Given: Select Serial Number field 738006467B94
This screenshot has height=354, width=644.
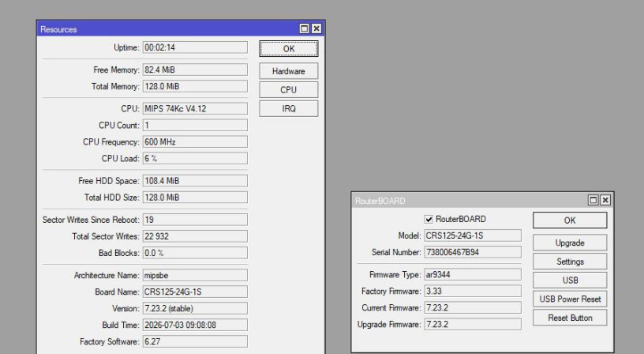Looking at the screenshot, I should click(473, 252).
